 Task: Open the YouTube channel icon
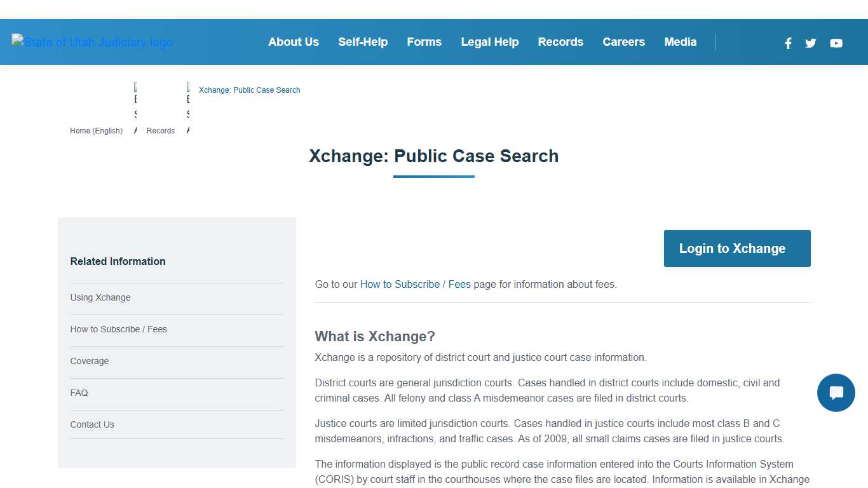tap(836, 43)
